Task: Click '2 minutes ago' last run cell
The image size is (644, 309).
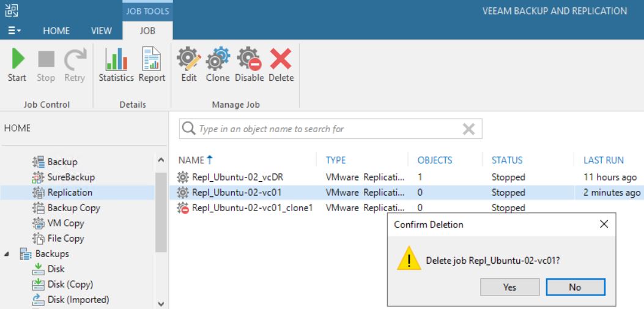Action: pyautogui.click(x=612, y=192)
